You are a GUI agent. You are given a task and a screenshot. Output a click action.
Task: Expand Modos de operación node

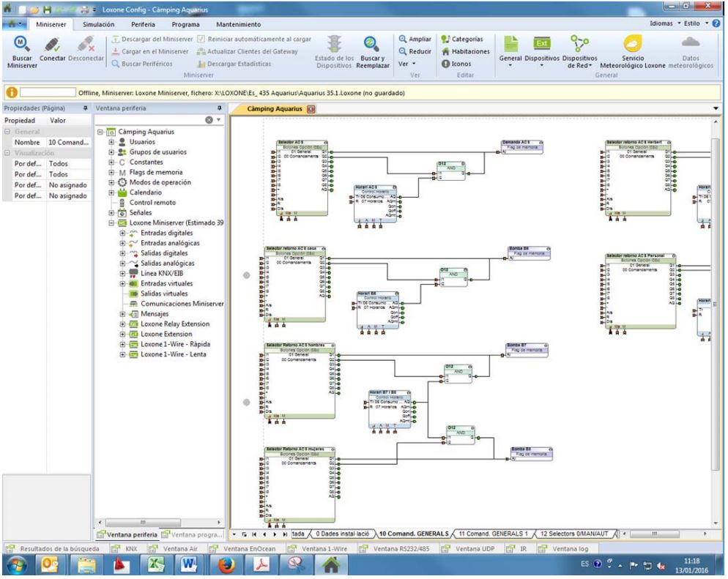click(111, 182)
